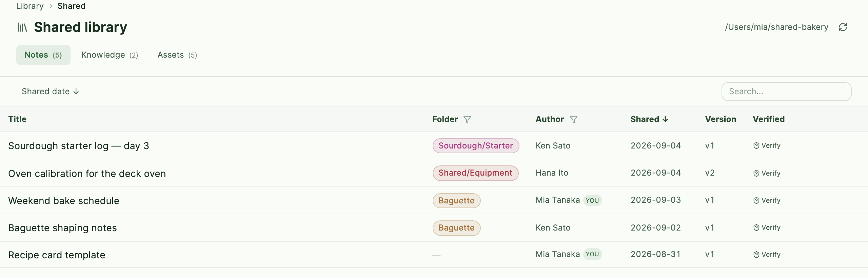Open the Recipe card template note
Viewport: 868px width, 278px height.
(57, 255)
